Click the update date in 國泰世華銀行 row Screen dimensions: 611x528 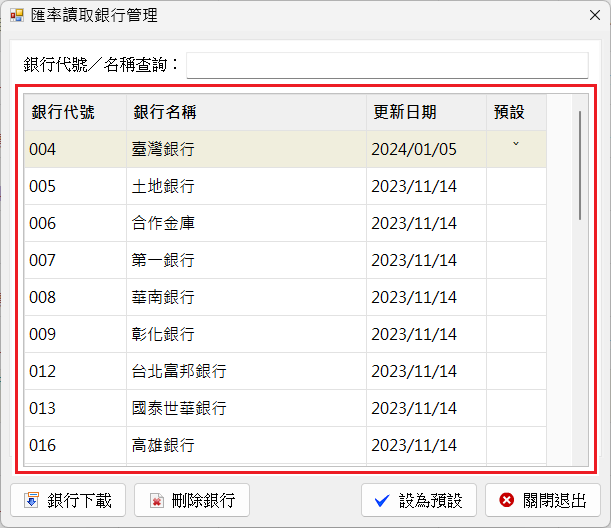tap(426, 408)
